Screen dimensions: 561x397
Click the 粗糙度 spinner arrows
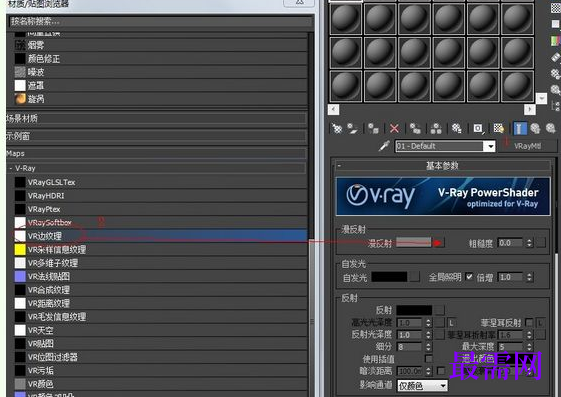coord(529,243)
